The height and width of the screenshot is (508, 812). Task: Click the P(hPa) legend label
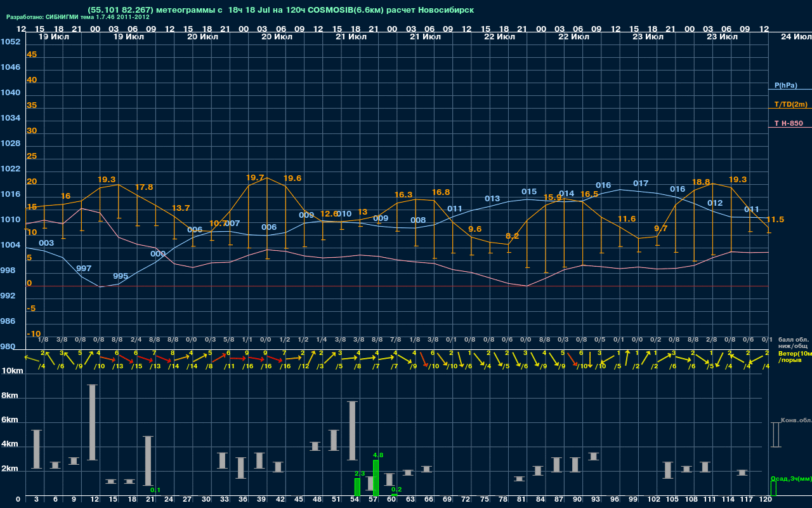click(785, 85)
